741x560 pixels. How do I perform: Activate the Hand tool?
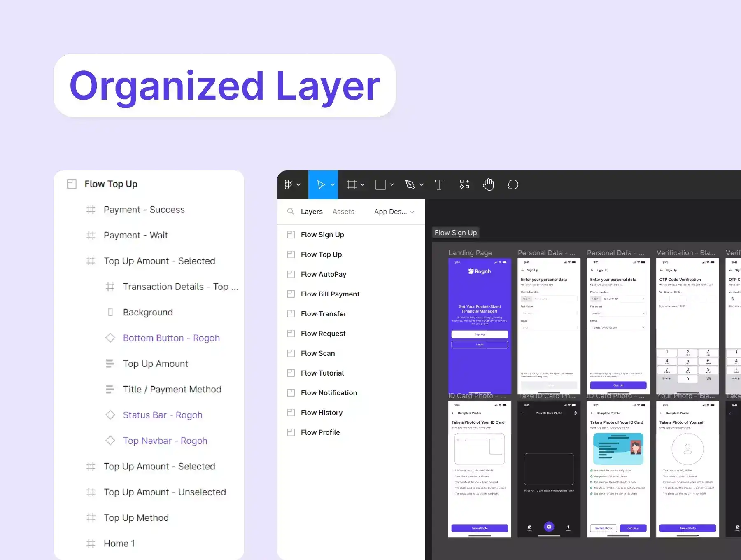488,184
